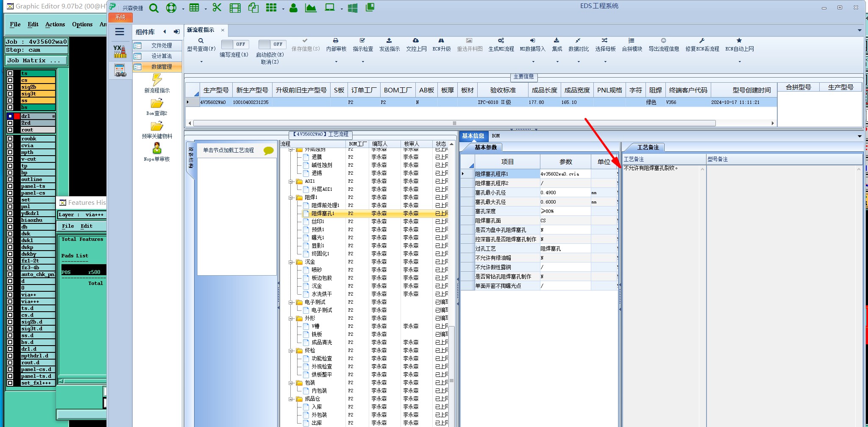
Task: Click 生成MI流程 gears tool
Action: point(501,45)
